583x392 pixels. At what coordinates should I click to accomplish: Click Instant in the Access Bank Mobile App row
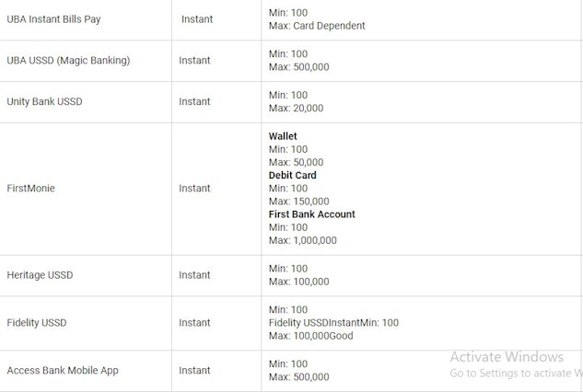[x=194, y=371]
